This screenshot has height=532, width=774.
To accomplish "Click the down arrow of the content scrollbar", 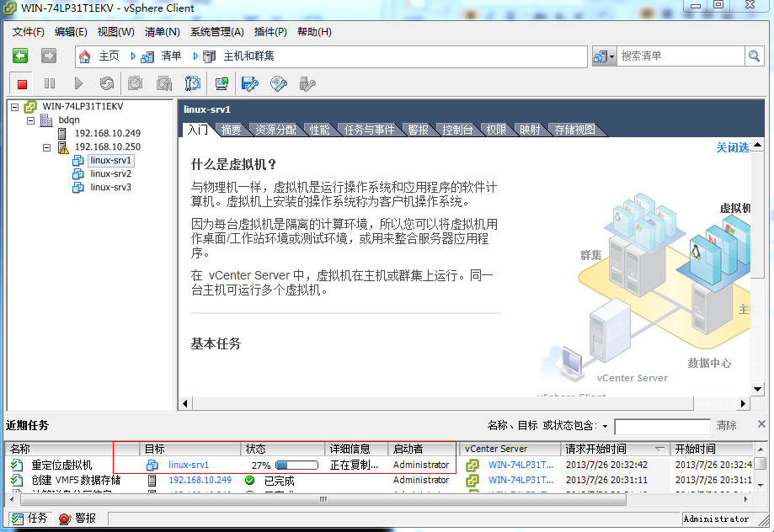I will tap(757, 389).
